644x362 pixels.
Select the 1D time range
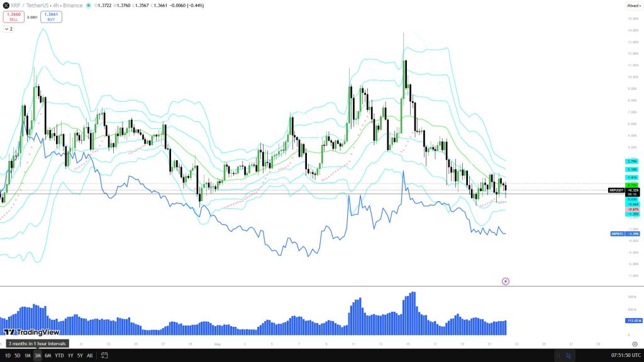[8, 356]
